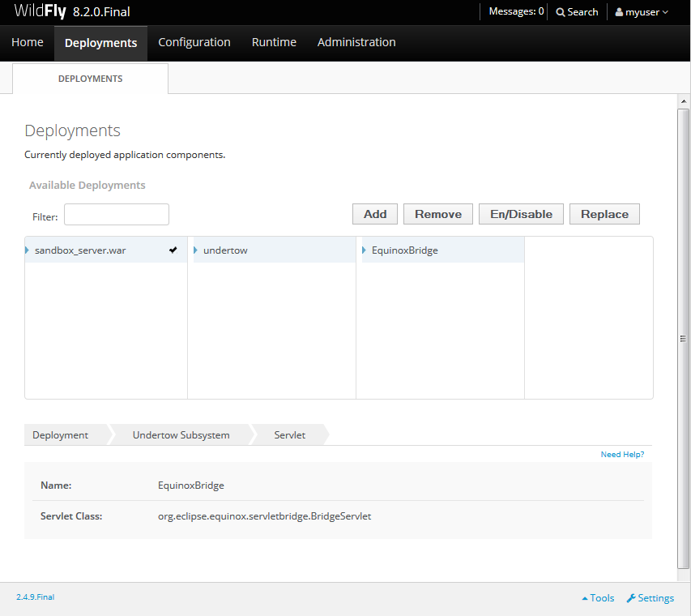Click the Search magnifier icon
Screen dimensions: 691x616
pos(560,12)
